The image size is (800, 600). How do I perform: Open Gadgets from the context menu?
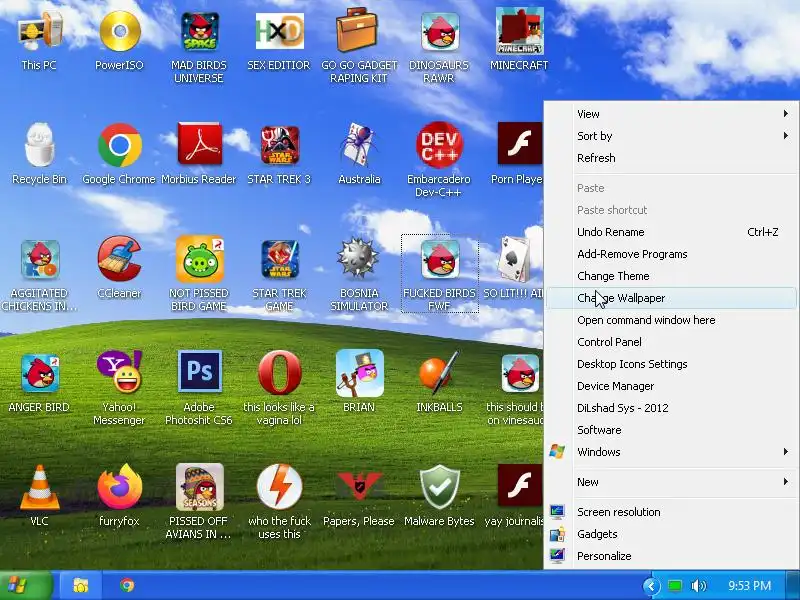point(671,534)
